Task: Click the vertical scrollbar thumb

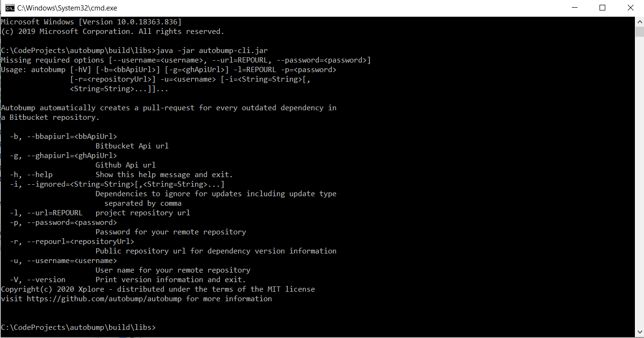Action: pos(640,31)
